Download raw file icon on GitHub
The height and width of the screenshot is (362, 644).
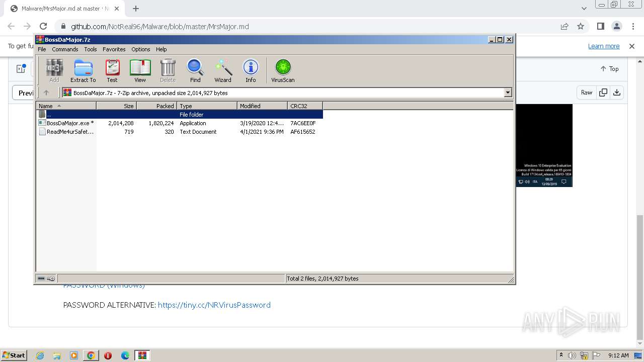(617, 93)
